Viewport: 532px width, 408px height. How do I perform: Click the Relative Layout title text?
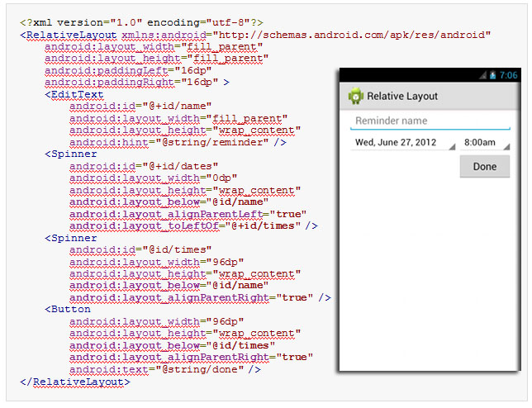point(402,96)
